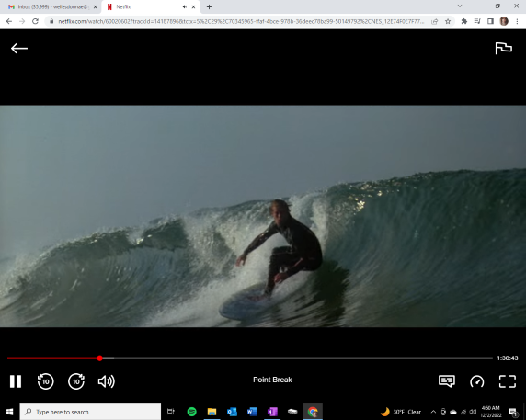The width and height of the screenshot is (526, 420).
Task: Open the Chrome three-dot menu
Action: click(x=517, y=21)
